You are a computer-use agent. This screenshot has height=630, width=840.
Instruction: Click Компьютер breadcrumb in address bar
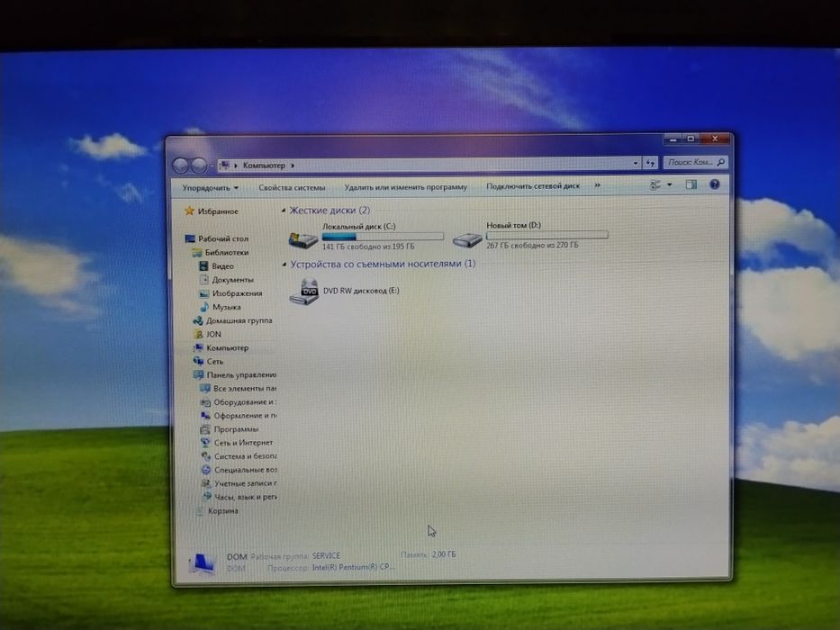(x=264, y=166)
